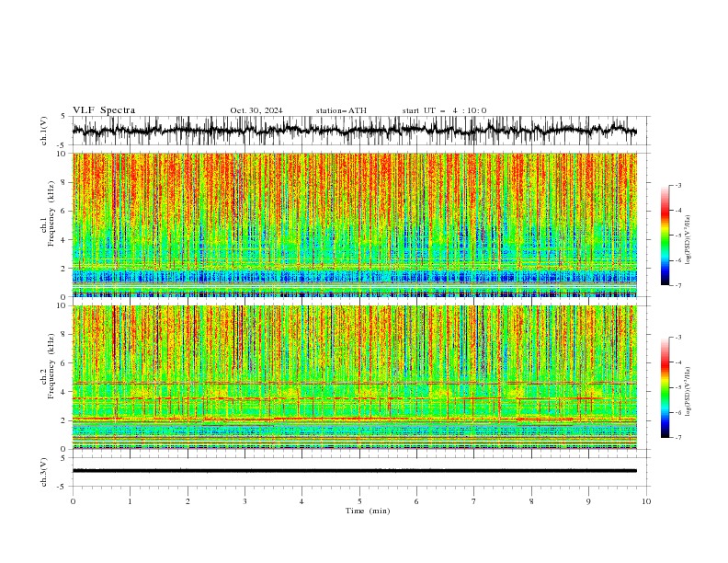
Task: Click the ch.3 flat black waveform band
Action: click(x=354, y=471)
